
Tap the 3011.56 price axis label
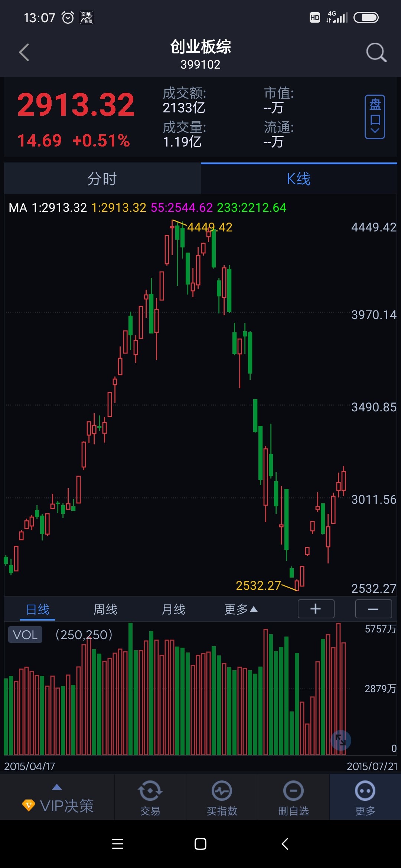tap(374, 500)
